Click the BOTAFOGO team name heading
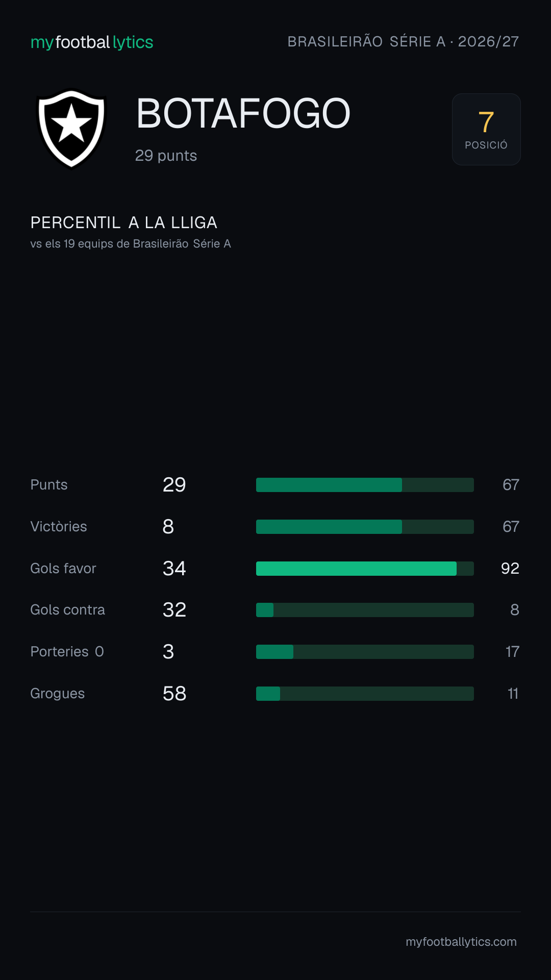The width and height of the screenshot is (551, 980). pos(243,114)
